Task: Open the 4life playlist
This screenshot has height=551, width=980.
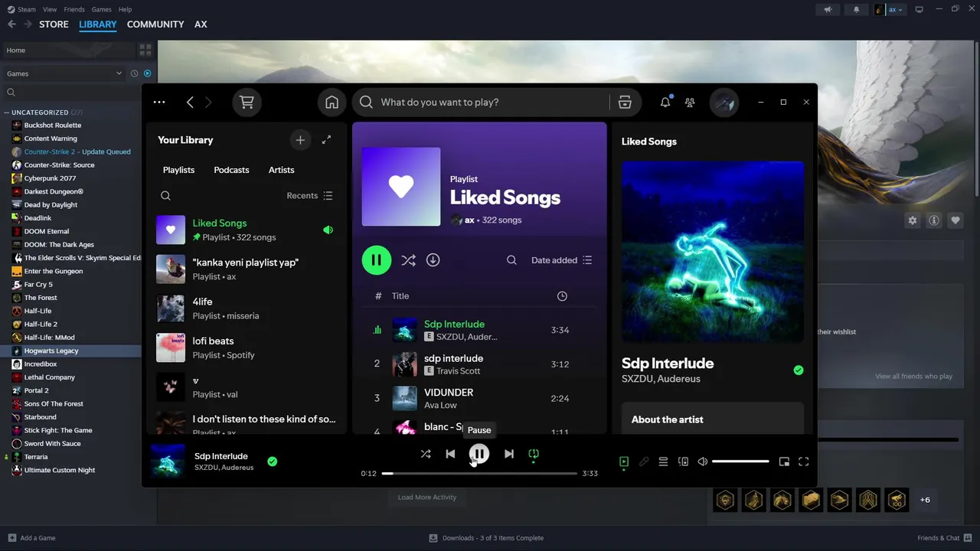Action: point(245,308)
